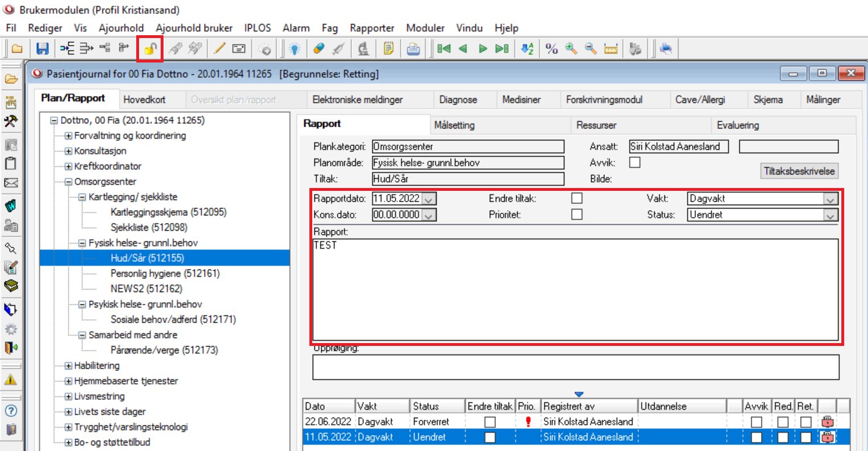The height and width of the screenshot is (451, 868).
Task: Click the exit door icon in sidebar
Action: (11, 347)
